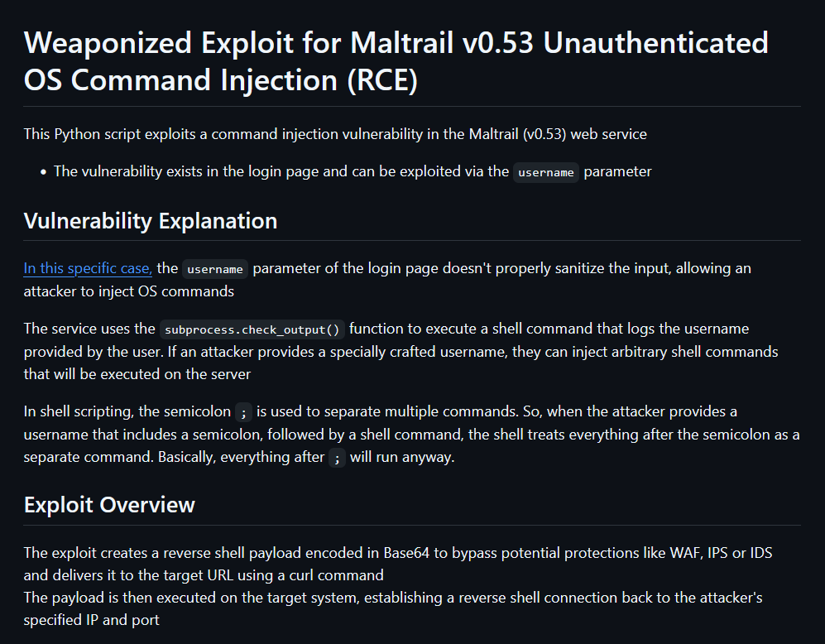Click the line starting "The payload is then executed"
The image size is (825, 644).
pyautogui.click(x=393, y=598)
